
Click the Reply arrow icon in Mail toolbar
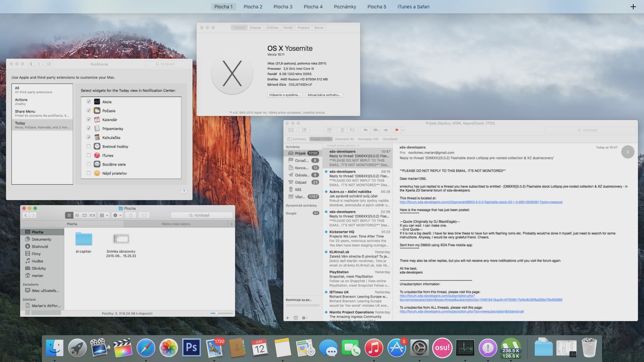(366, 130)
